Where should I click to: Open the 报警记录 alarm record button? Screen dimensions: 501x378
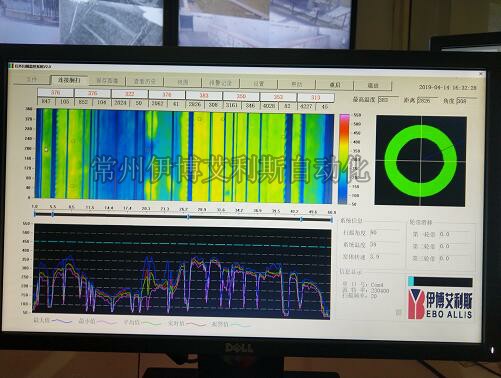(220, 83)
